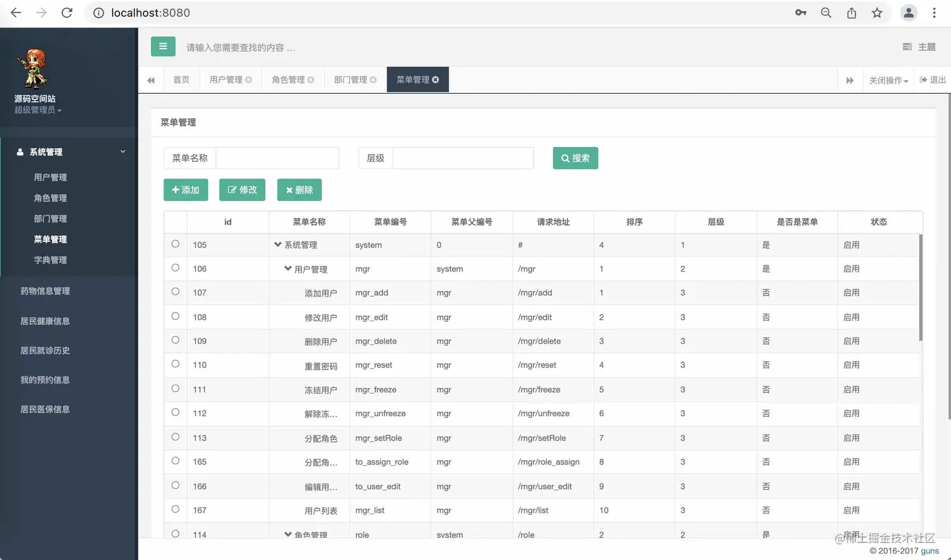Select radio button for row id 165
Viewport: 951px width, 560px height.
pos(175,461)
